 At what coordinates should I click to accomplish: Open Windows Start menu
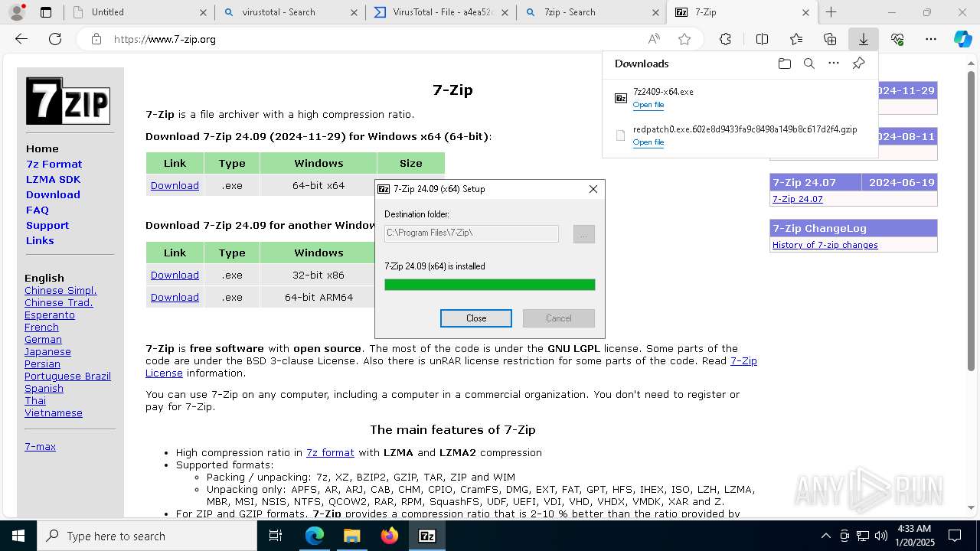18,536
